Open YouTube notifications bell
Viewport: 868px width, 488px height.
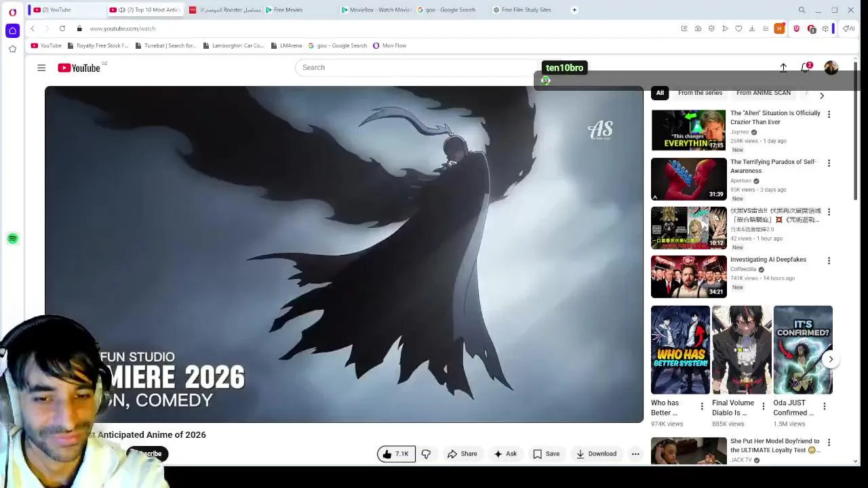point(806,68)
